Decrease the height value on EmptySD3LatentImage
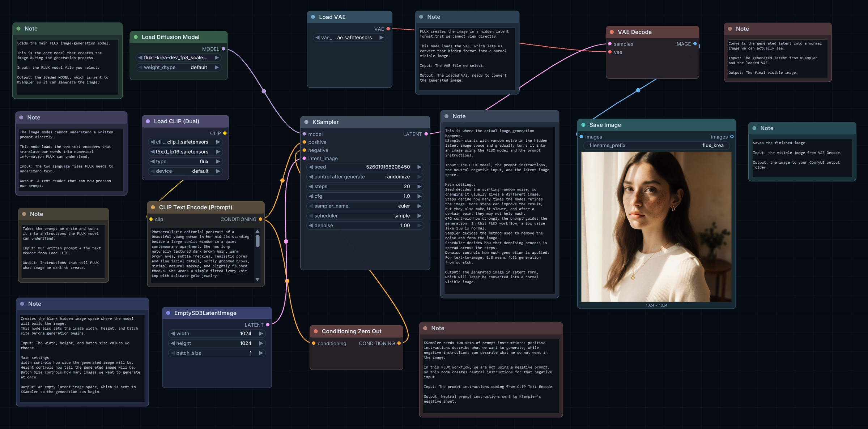This screenshot has height=429, width=868. pos(173,343)
